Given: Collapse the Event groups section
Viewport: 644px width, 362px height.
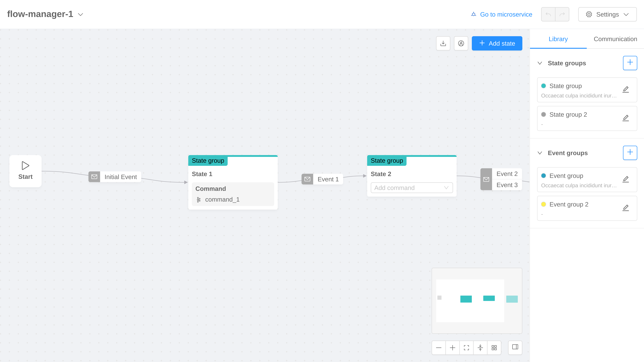Looking at the screenshot, I should click(540, 153).
